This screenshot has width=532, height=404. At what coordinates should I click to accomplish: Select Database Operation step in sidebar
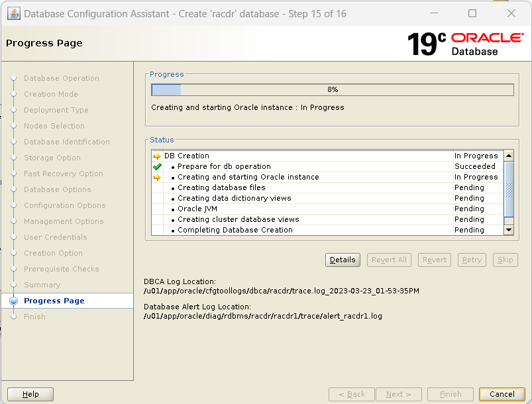tap(62, 78)
